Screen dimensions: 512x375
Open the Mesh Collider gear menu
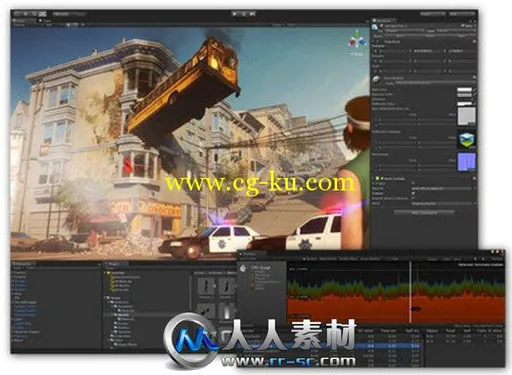(474, 179)
